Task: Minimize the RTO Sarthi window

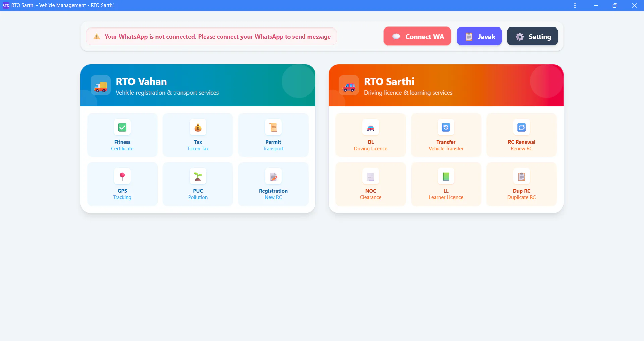Action: tap(596, 5)
